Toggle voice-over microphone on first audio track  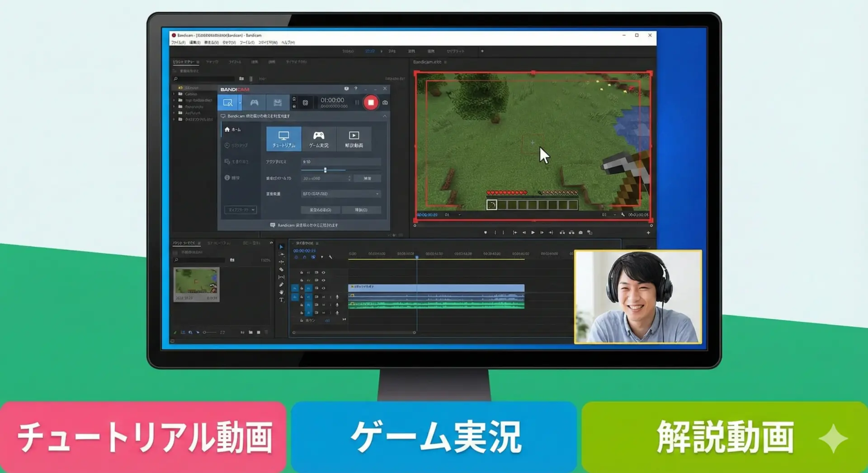337,297
